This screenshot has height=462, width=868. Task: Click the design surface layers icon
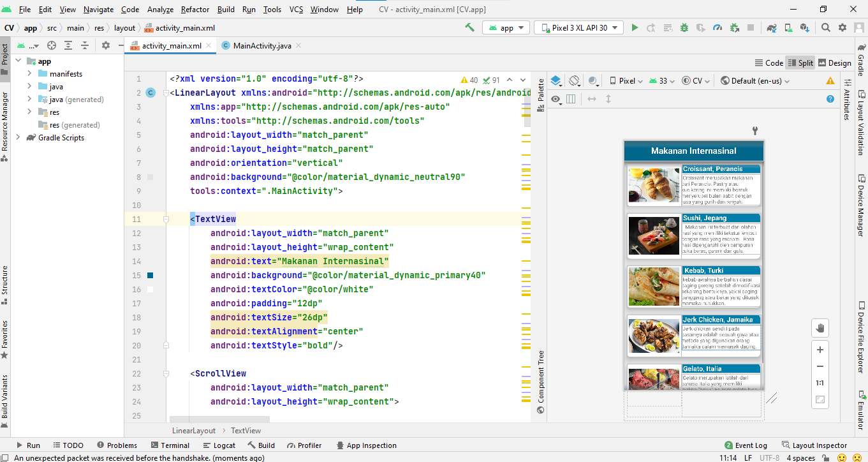(x=556, y=81)
